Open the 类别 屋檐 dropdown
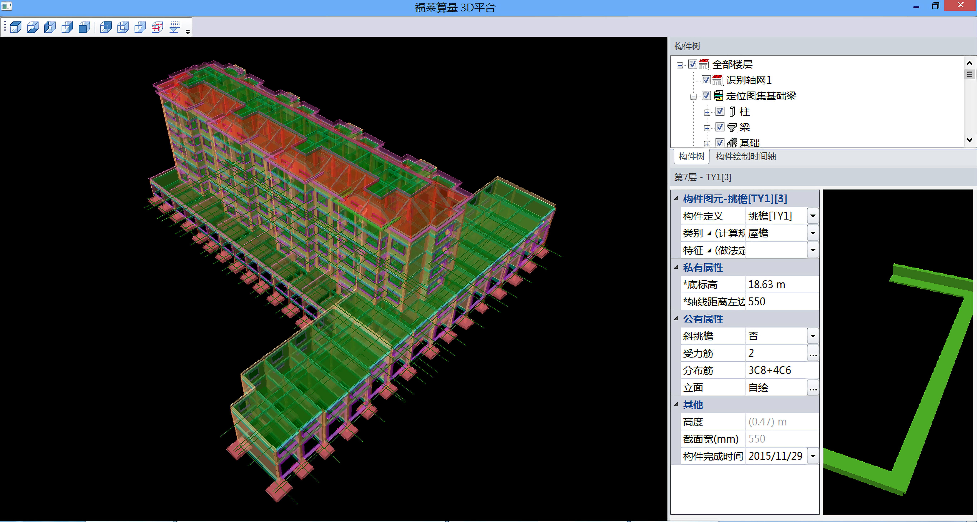Viewport: 980px width, 522px height. click(813, 233)
